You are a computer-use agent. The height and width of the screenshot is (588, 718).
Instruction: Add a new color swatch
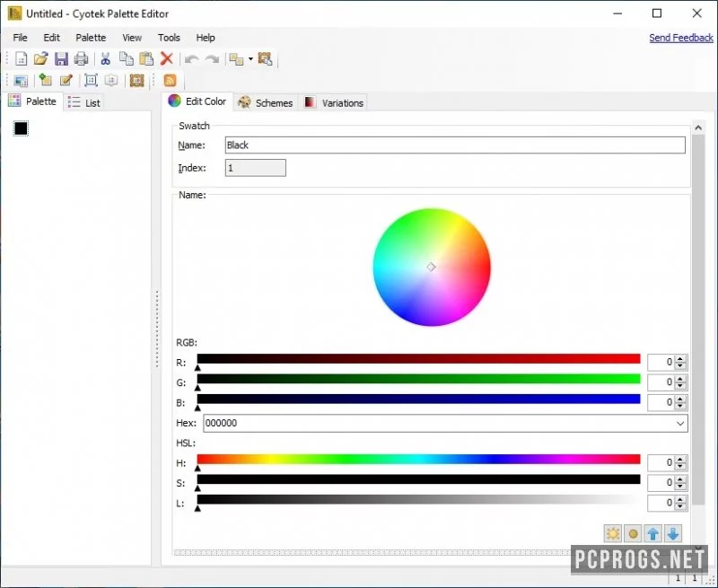point(45,80)
